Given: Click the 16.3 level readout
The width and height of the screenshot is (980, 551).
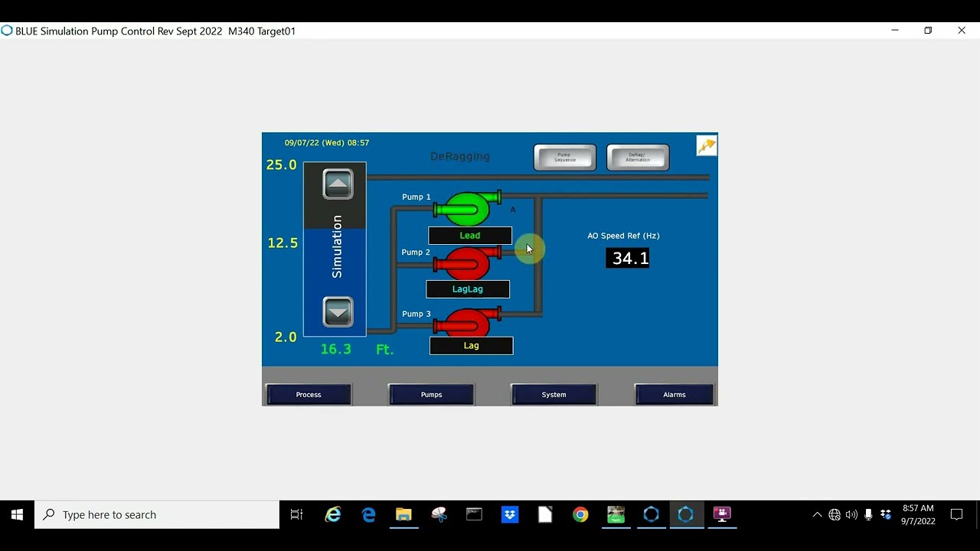Looking at the screenshot, I should 336,349.
